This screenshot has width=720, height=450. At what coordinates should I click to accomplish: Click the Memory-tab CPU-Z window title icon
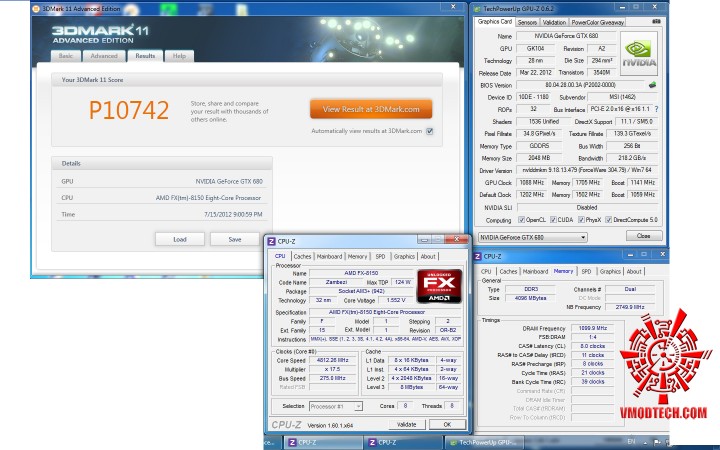pos(478,256)
